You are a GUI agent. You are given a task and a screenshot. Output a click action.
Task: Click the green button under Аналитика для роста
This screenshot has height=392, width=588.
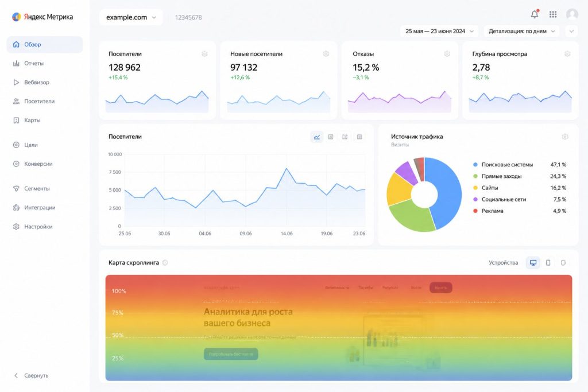(x=231, y=354)
